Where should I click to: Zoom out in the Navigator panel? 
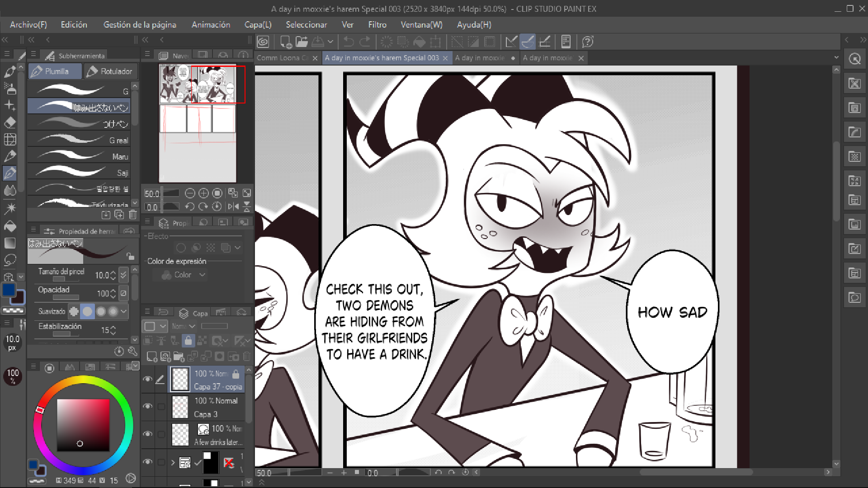[x=190, y=193]
